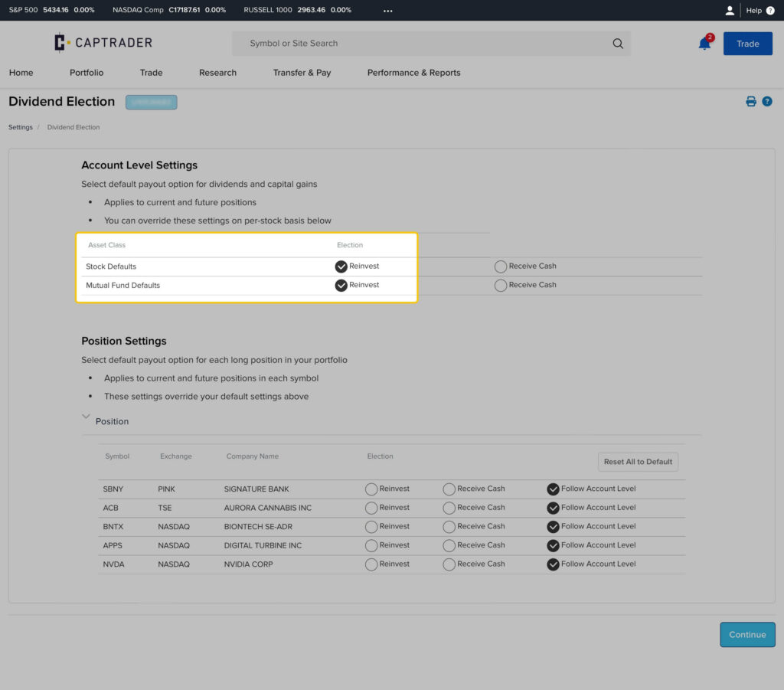Choose Reinvest for ACB
Image resolution: width=784 pixels, height=690 pixels.
click(x=371, y=508)
